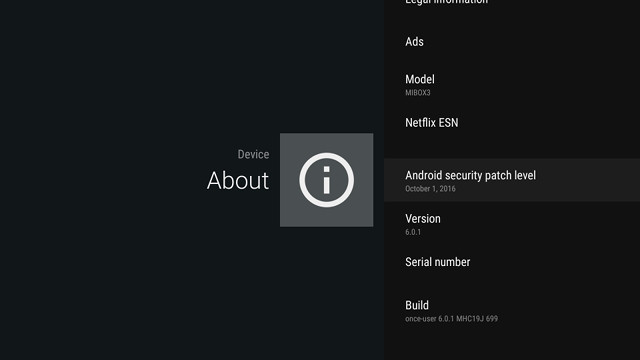Click the Device category label
Image resolution: width=640 pixels, height=360 pixels.
253,154
